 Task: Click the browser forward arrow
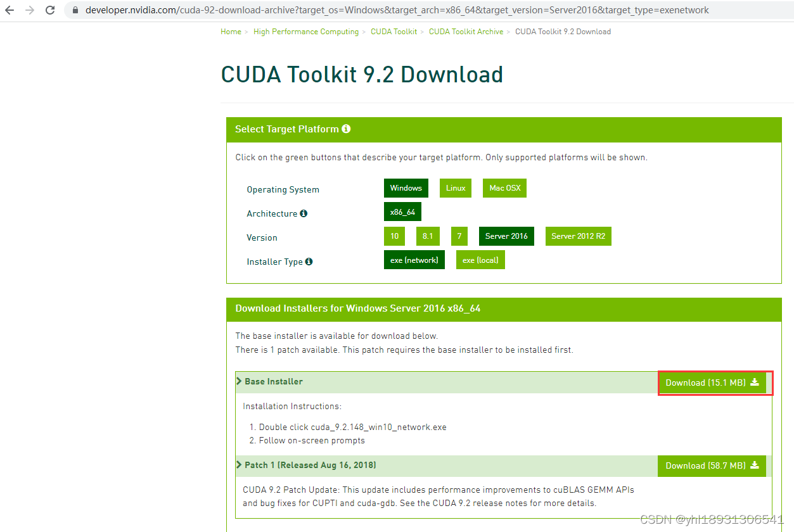(x=29, y=10)
